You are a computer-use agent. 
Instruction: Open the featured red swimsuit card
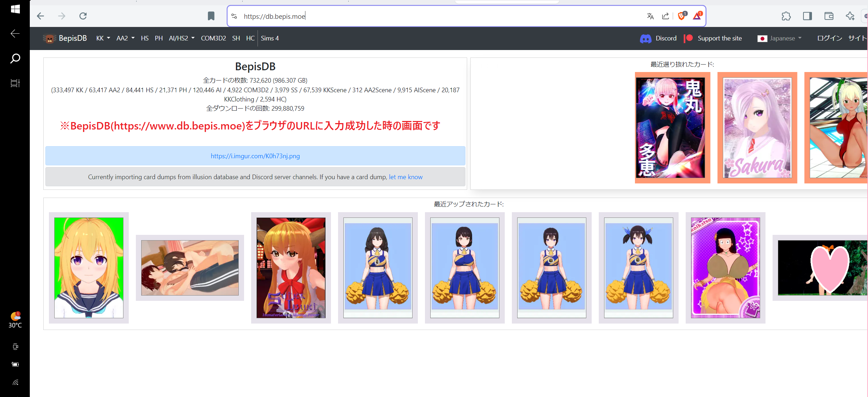(x=836, y=128)
